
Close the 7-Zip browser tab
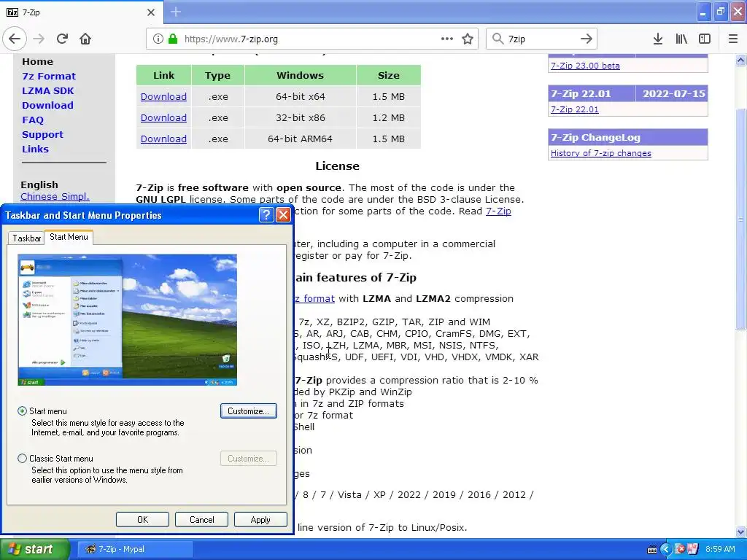pyautogui.click(x=150, y=12)
